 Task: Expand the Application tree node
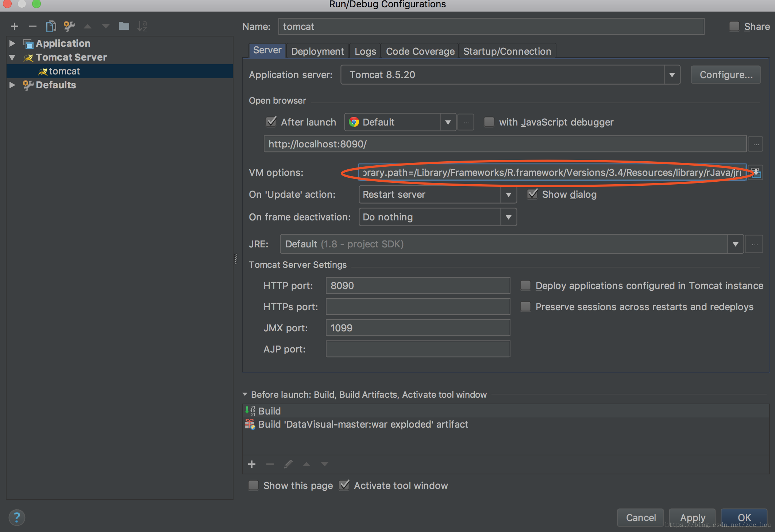[12, 43]
